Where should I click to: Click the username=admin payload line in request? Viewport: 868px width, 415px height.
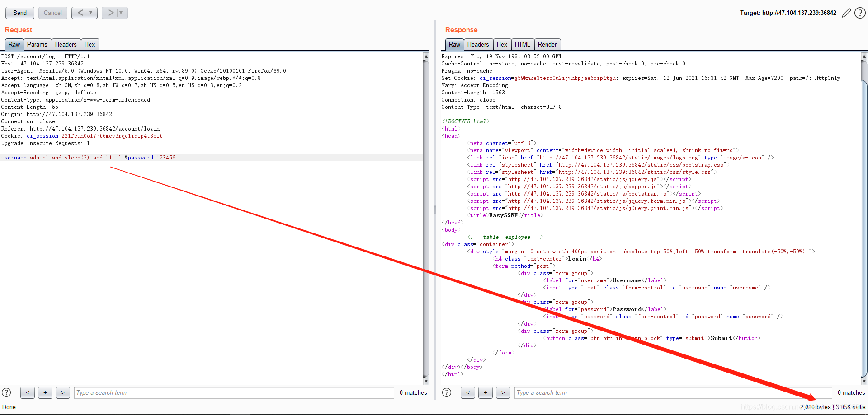point(88,158)
